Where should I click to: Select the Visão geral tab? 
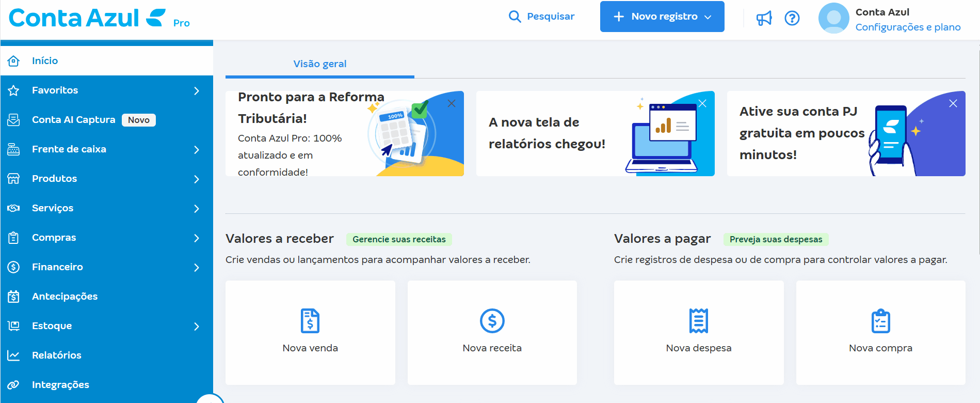coord(320,64)
